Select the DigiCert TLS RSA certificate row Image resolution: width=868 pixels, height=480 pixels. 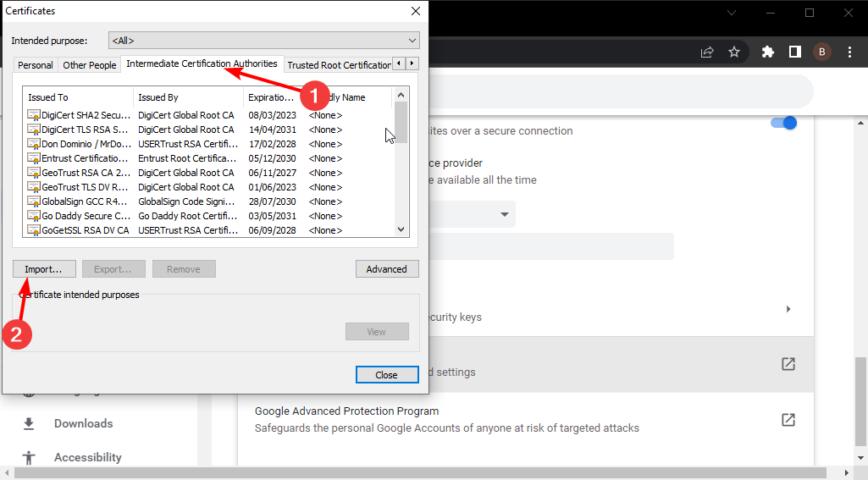click(x=208, y=130)
